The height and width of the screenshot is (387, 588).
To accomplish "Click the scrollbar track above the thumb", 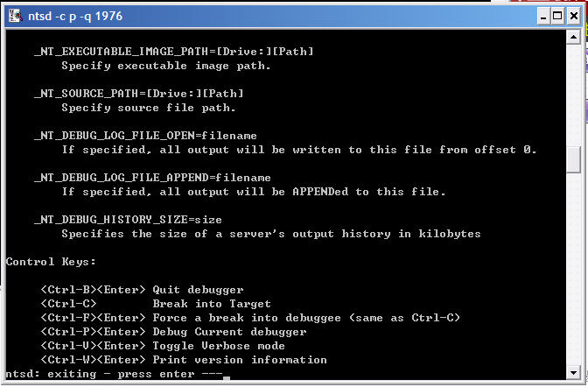I will (574, 96).
